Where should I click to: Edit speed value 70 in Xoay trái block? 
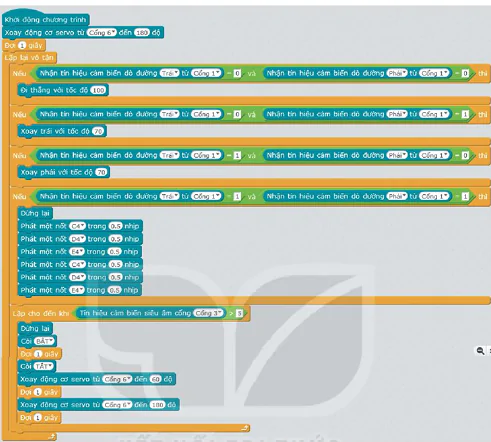click(x=98, y=131)
